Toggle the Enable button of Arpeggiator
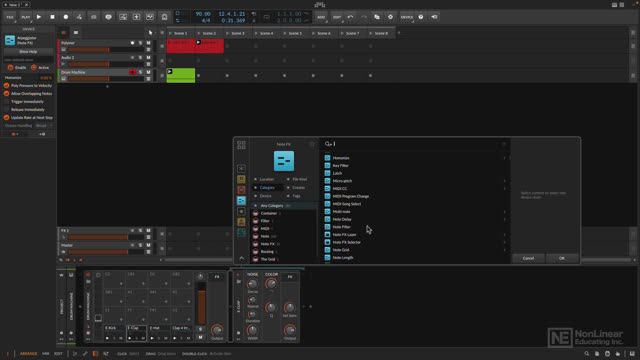Screen dimensions: 640x360 click(x=17, y=67)
